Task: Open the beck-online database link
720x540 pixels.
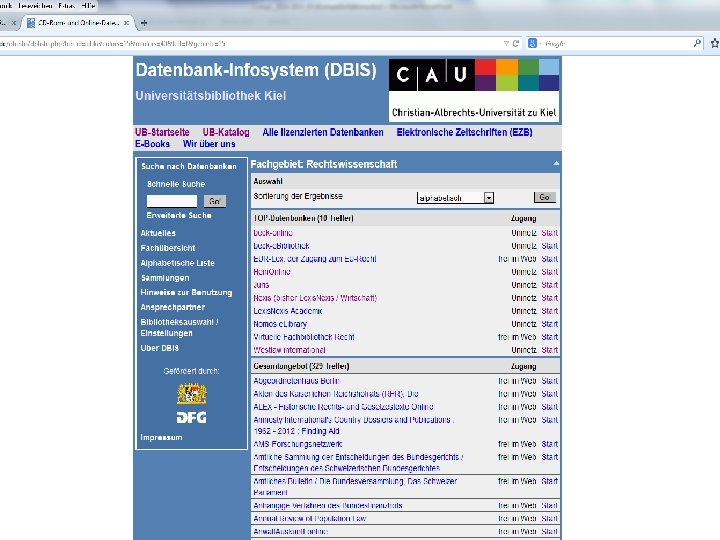Action: pos(273,233)
